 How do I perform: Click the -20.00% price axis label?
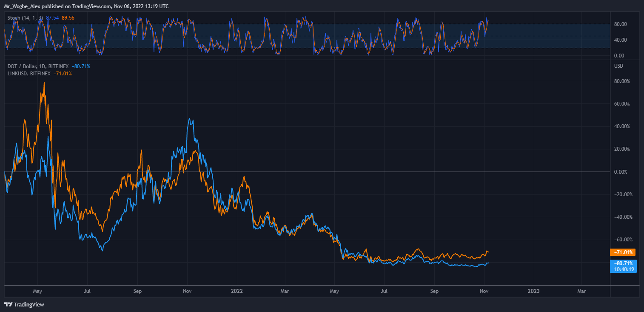[x=623, y=195]
